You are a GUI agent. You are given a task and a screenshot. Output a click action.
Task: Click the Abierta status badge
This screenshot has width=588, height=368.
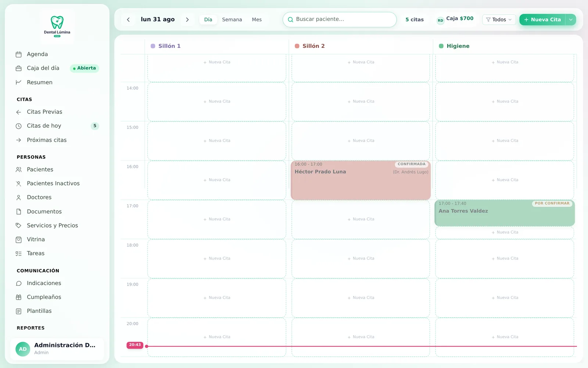tap(85, 68)
